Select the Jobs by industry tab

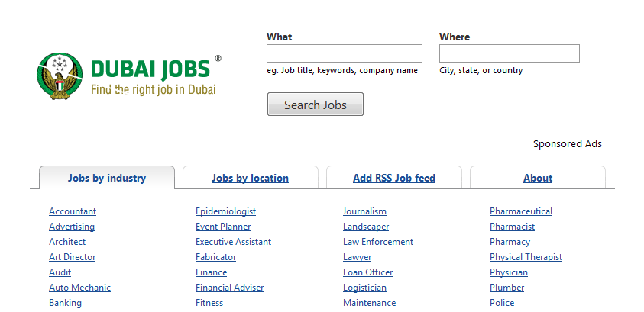tap(107, 178)
